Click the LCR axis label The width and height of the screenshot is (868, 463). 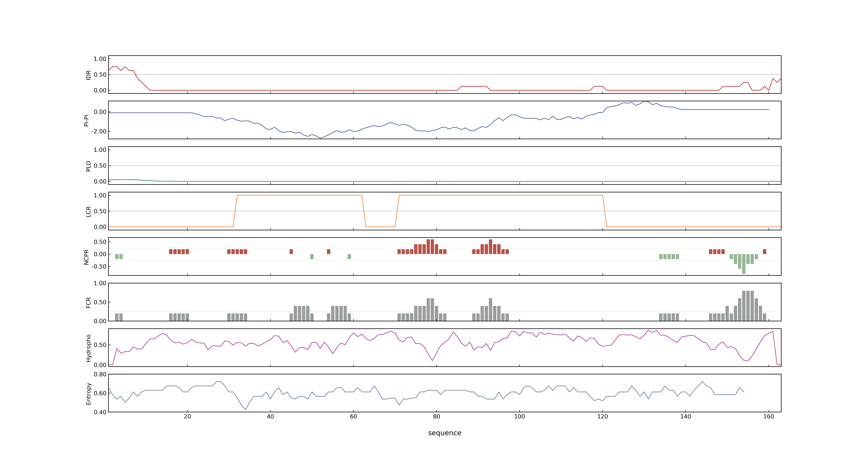pyautogui.click(x=88, y=211)
